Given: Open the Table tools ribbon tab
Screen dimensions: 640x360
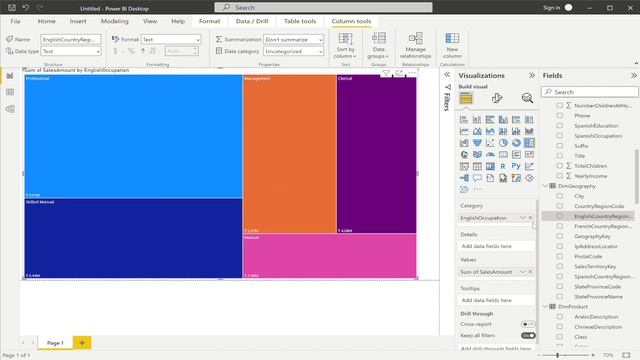Looking at the screenshot, I should [300, 21].
